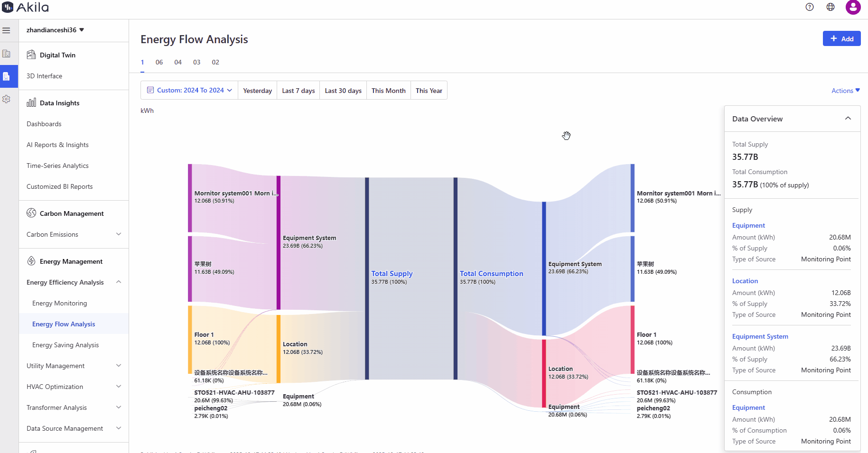
Task: Click the globe language icon
Action: pyautogui.click(x=831, y=7)
